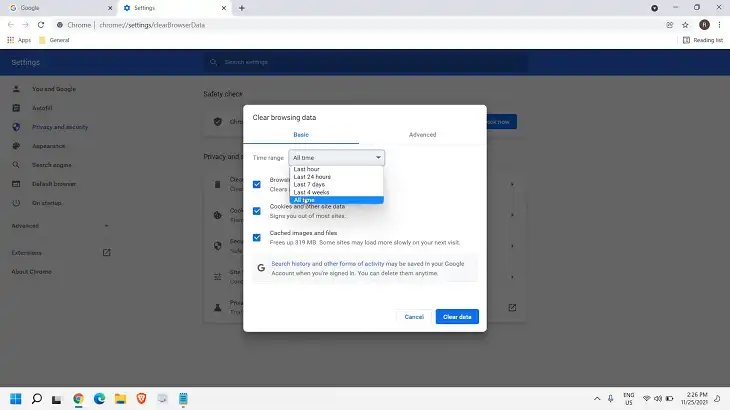
Task: Cancel the Clear browsing data dialog
Action: (414, 316)
